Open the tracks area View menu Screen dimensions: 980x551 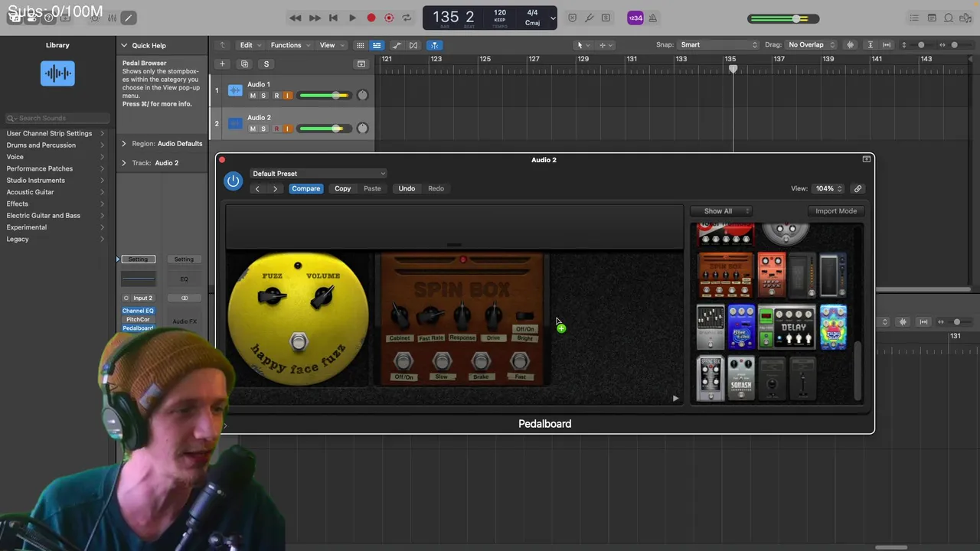[x=330, y=45]
